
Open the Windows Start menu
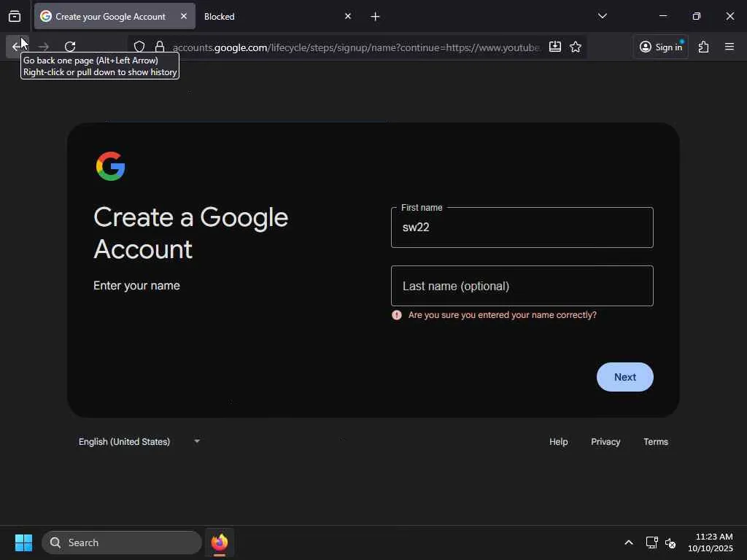pyautogui.click(x=23, y=542)
